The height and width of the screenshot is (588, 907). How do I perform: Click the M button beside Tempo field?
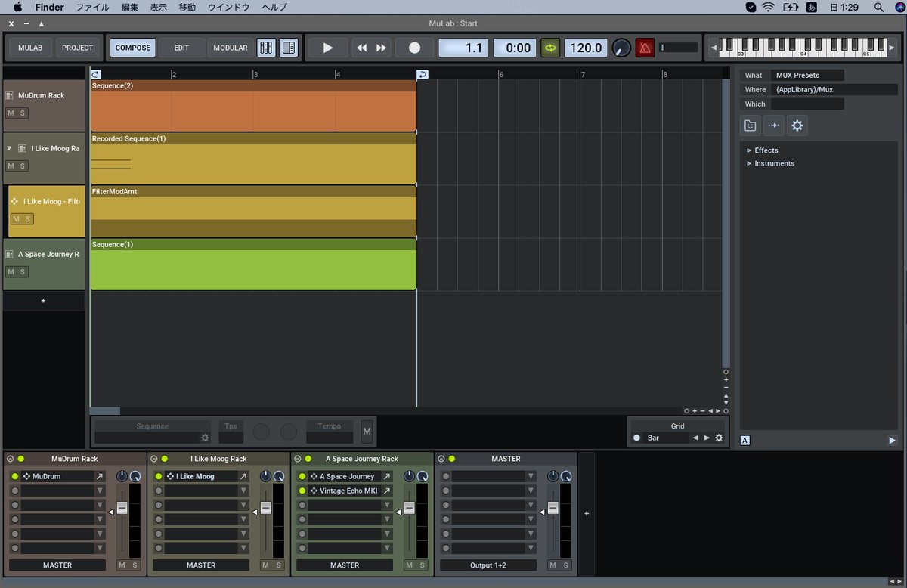click(367, 432)
